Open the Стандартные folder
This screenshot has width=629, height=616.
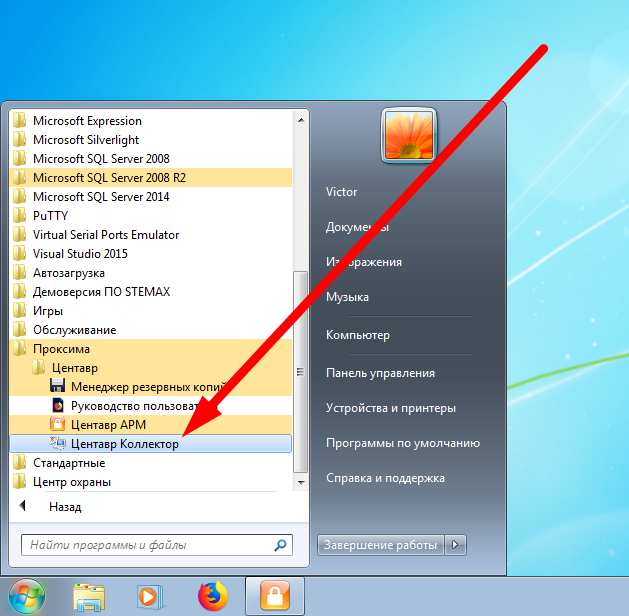pos(150,463)
